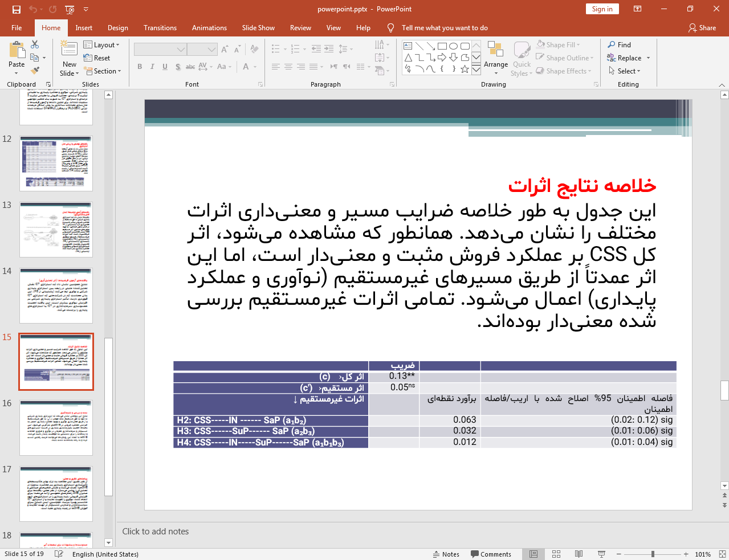This screenshot has height=560, width=729.
Task: Switch to Normal view
Action: (533, 554)
